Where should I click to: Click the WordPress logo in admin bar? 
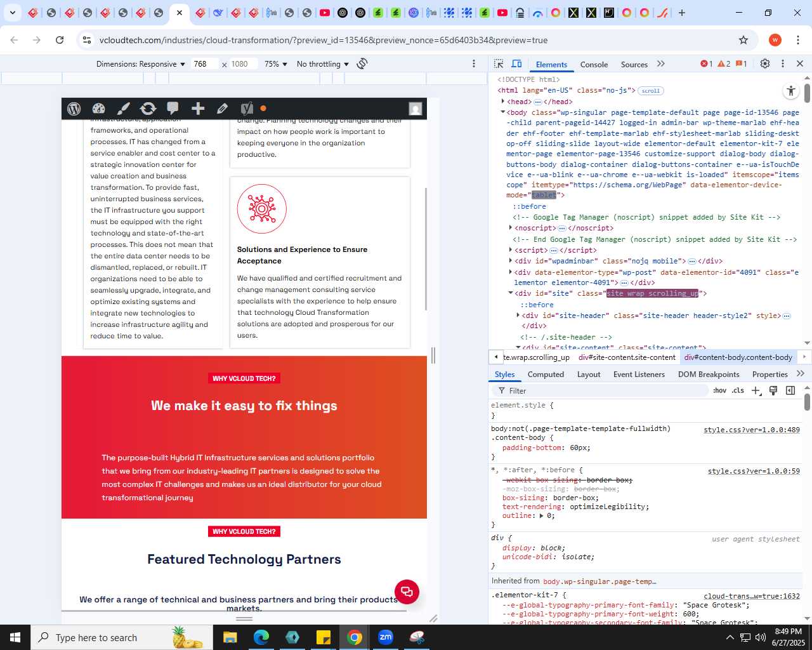(74, 109)
